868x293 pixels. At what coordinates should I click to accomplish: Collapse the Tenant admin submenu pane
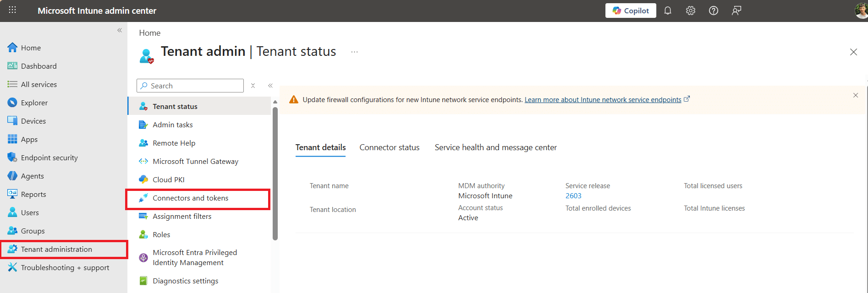[x=270, y=86]
